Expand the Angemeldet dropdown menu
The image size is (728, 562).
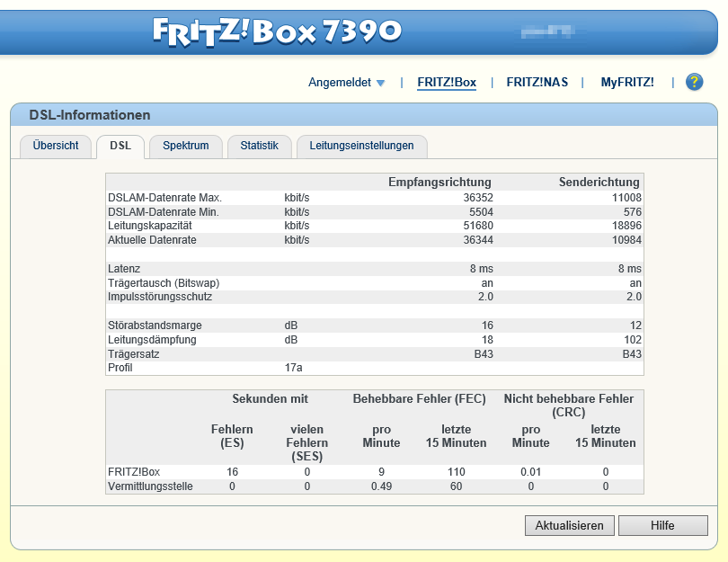[346, 83]
